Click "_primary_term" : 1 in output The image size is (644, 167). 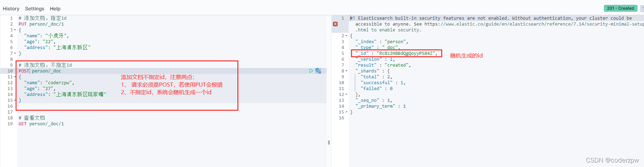(x=381, y=106)
